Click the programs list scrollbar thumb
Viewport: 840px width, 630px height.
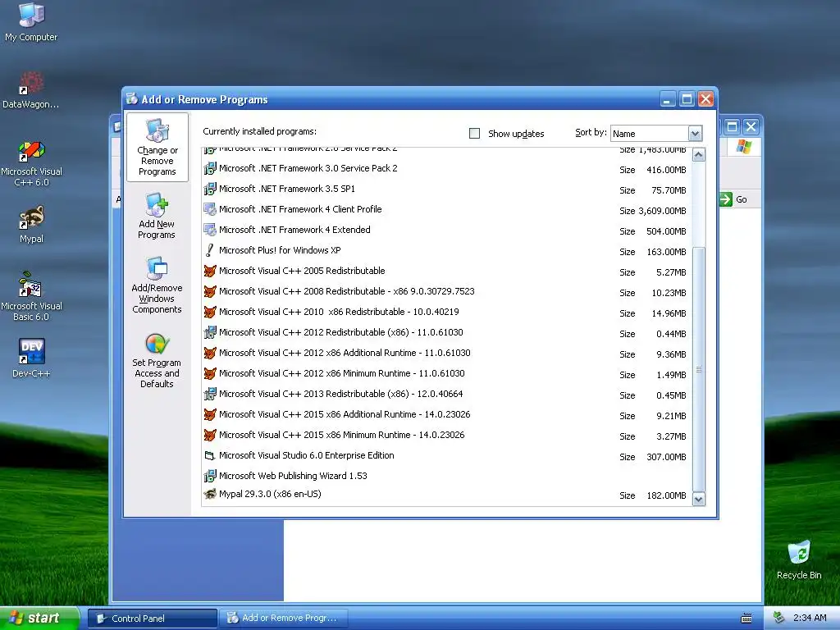coord(699,369)
